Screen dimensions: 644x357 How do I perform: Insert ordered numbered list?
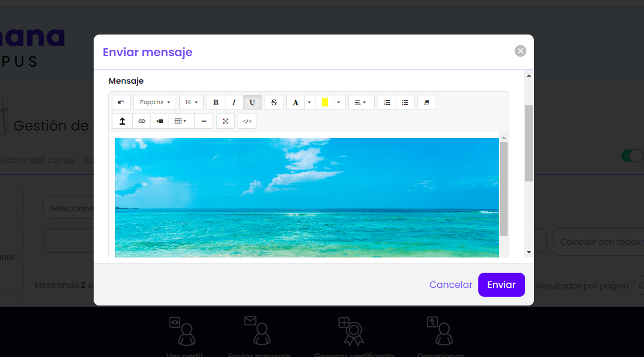(387, 102)
